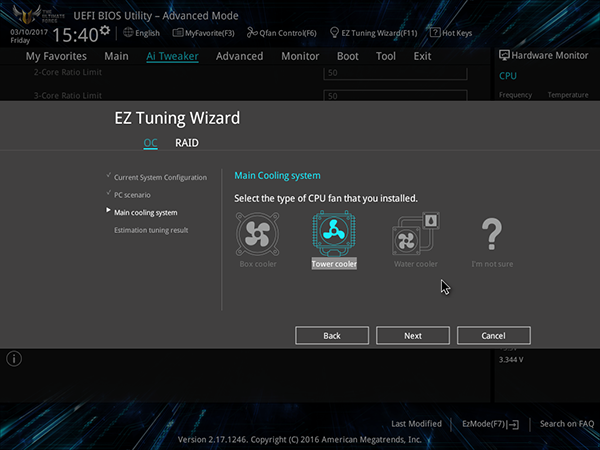Select the PC scenario step
Screen dimensions: 600x450
coord(132,195)
